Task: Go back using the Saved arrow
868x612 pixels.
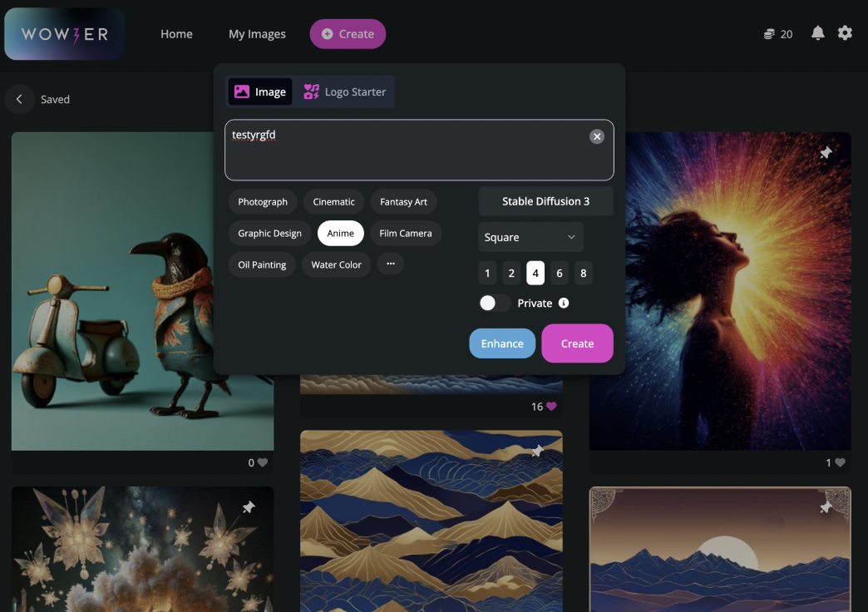Action: click(x=19, y=99)
